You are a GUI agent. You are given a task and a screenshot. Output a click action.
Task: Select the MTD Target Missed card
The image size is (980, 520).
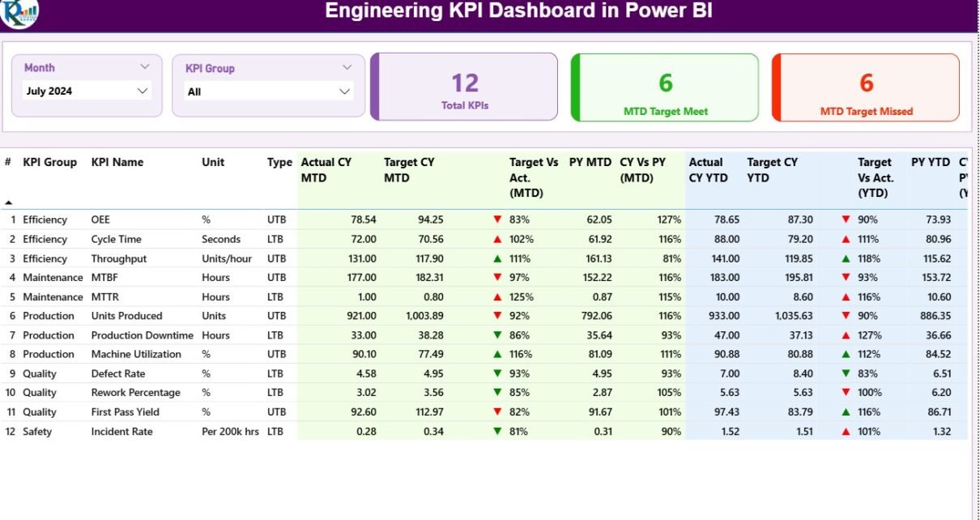(866, 87)
